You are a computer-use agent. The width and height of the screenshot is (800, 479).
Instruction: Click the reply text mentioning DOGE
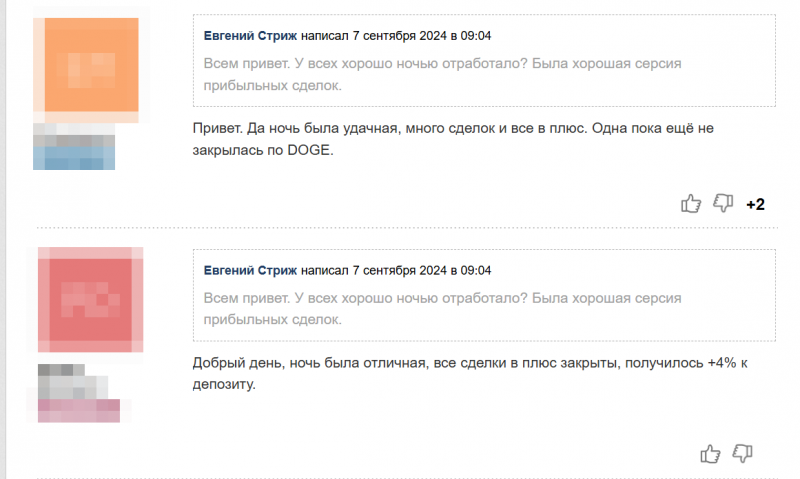pos(450,141)
